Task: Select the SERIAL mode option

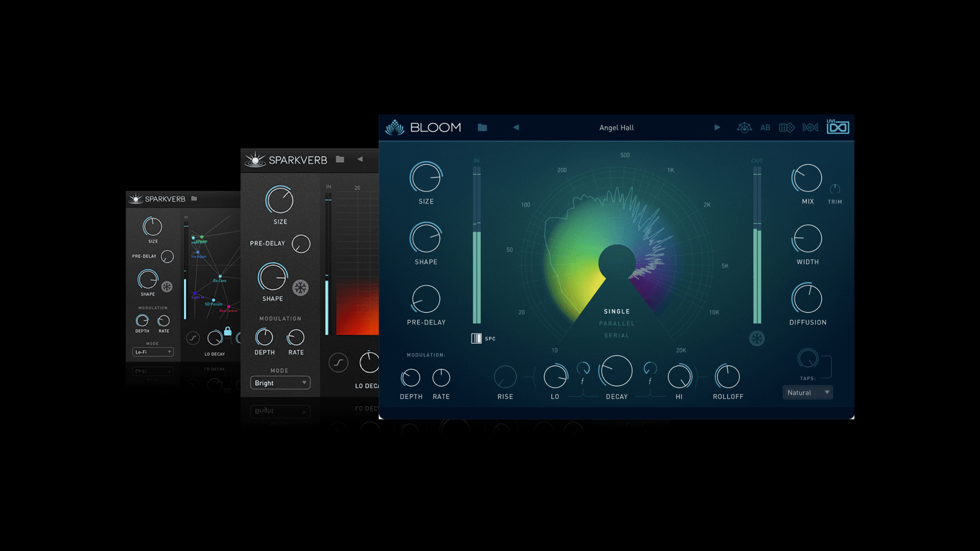Action: [x=617, y=336]
